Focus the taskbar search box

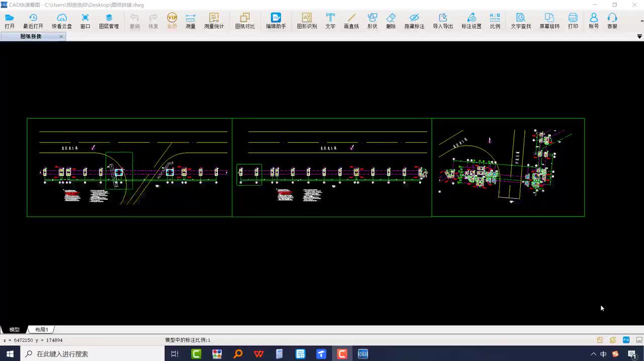click(x=93, y=354)
